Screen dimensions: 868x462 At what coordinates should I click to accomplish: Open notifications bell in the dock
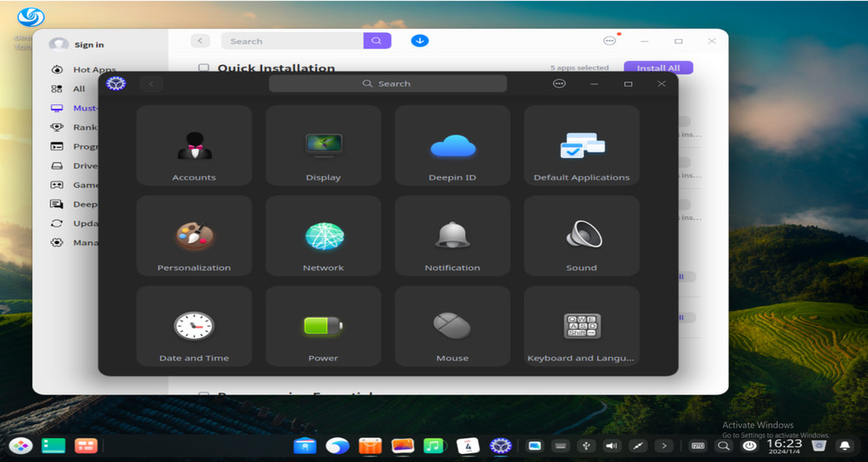coord(845,446)
